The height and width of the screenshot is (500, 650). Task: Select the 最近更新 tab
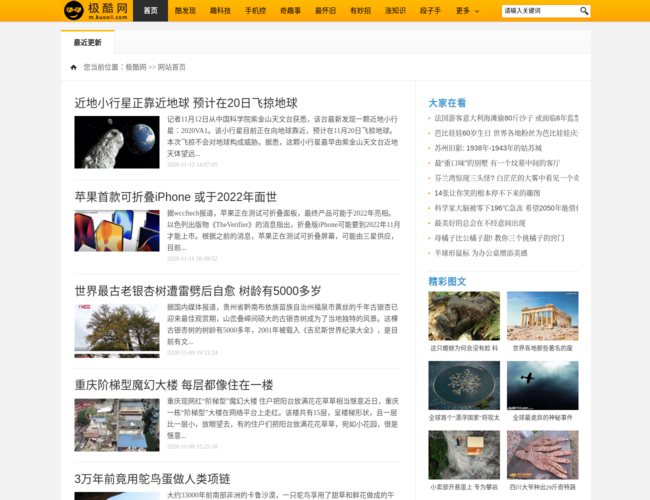tap(87, 42)
